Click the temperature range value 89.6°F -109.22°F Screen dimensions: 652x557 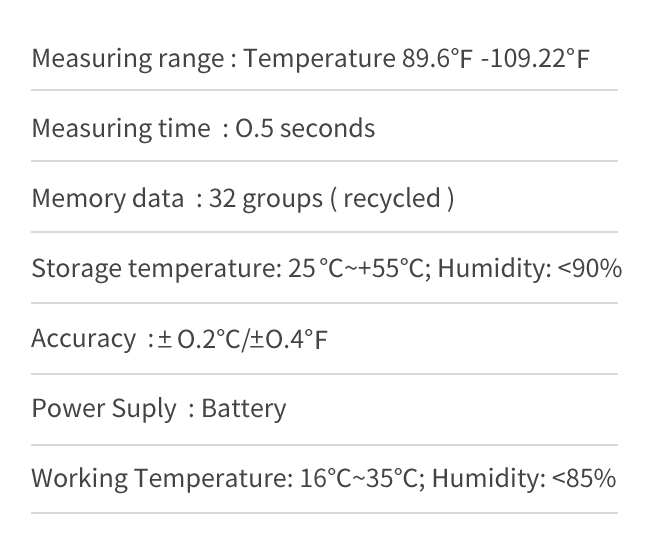point(489,58)
